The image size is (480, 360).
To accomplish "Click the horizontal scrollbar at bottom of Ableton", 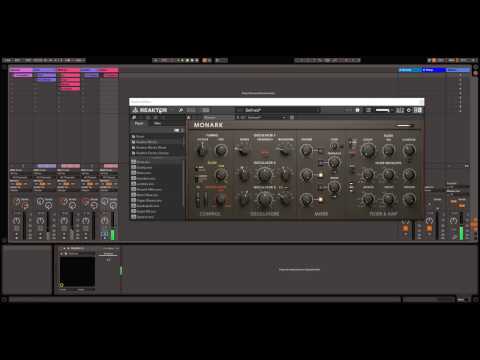I will tap(205, 299).
